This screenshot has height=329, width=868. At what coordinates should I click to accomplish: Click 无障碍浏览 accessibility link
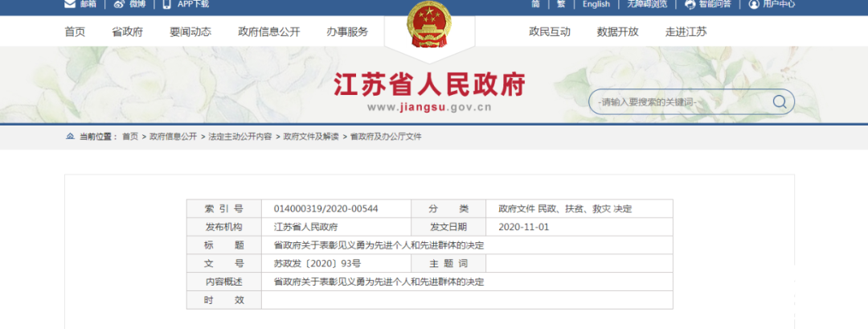tap(647, 4)
